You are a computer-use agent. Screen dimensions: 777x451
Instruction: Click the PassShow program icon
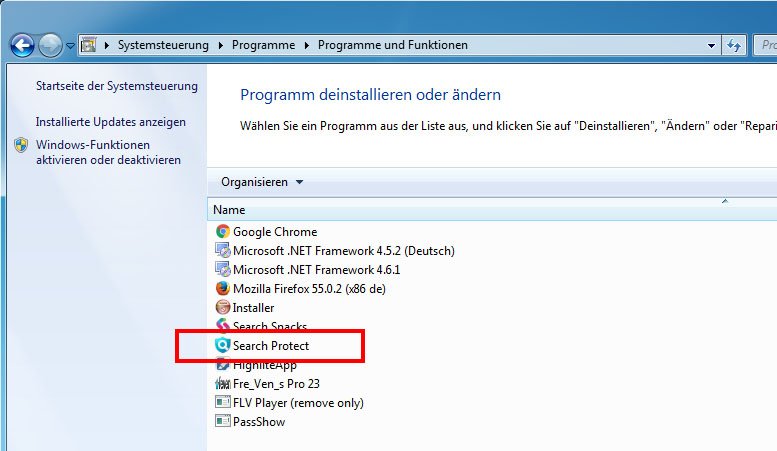(222, 421)
